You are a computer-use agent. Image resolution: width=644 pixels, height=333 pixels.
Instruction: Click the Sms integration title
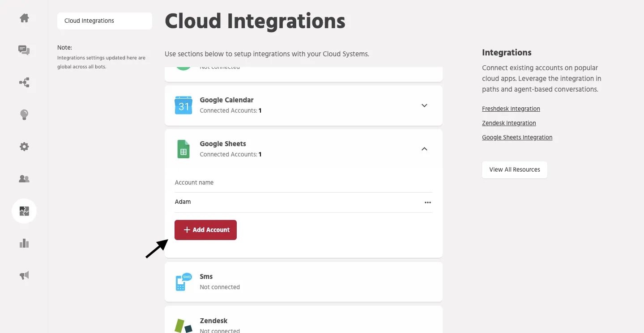tap(206, 277)
